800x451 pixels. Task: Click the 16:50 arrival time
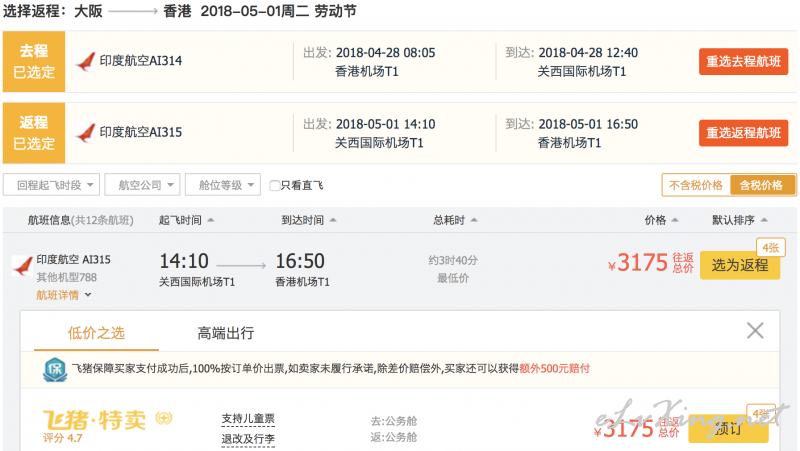click(x=300, y=261)
